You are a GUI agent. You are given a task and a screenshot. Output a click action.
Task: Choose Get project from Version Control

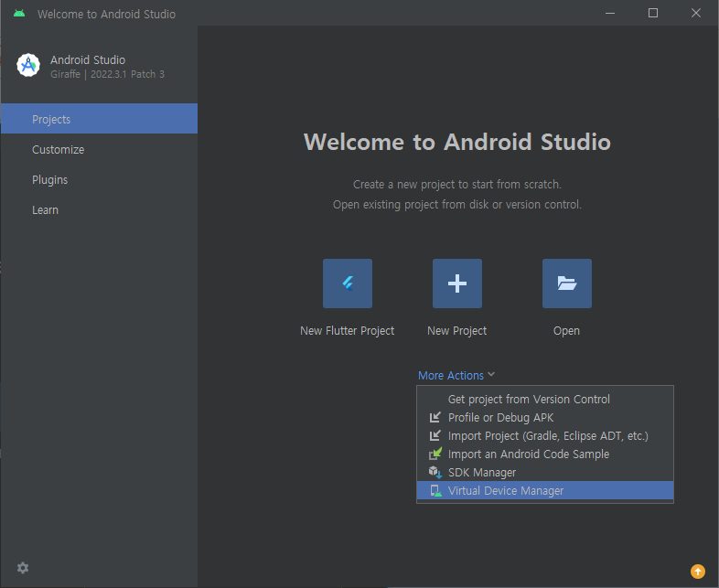coord(545,400)
